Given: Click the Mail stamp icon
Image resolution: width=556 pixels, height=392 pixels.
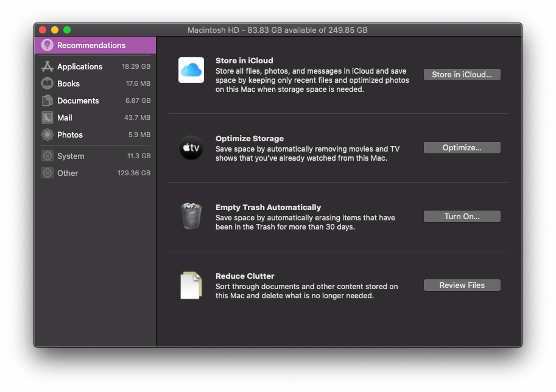Looking at the screenshot, I should (x=47, y=117).
